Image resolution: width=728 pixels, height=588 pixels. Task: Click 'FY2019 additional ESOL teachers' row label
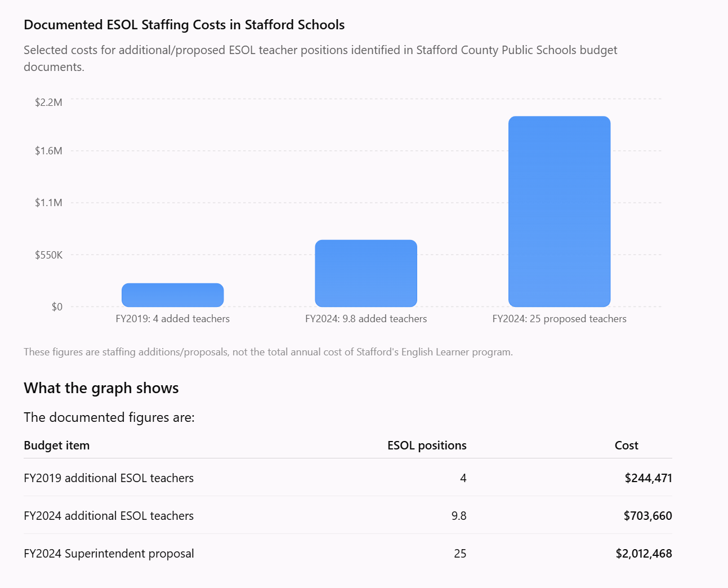click(109, 478)
